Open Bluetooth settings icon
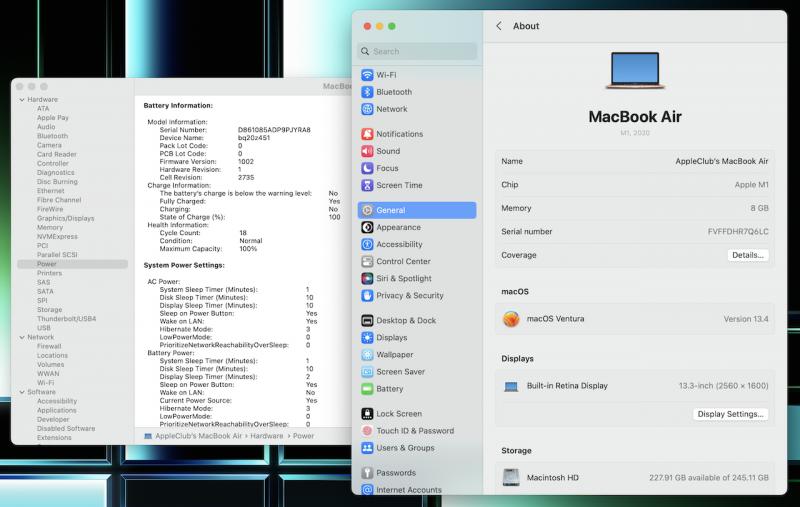Viewport: 800px width, 507px height. click(367, 92)
